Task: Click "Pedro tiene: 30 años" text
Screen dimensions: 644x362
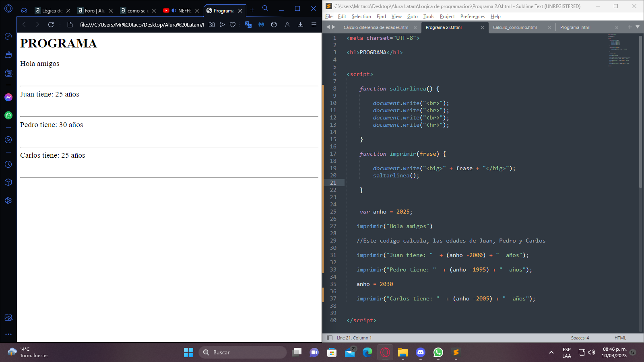Action: [52, 125]
